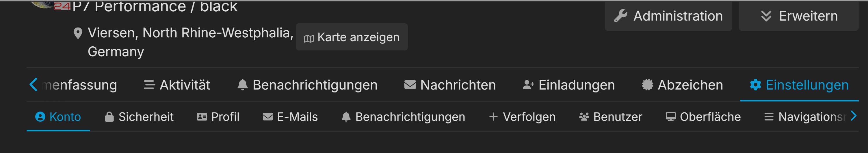Click the E-Mails envelope icon
Image resolution: width=868 pixels, height=153 pixels.
click(268, 117)
